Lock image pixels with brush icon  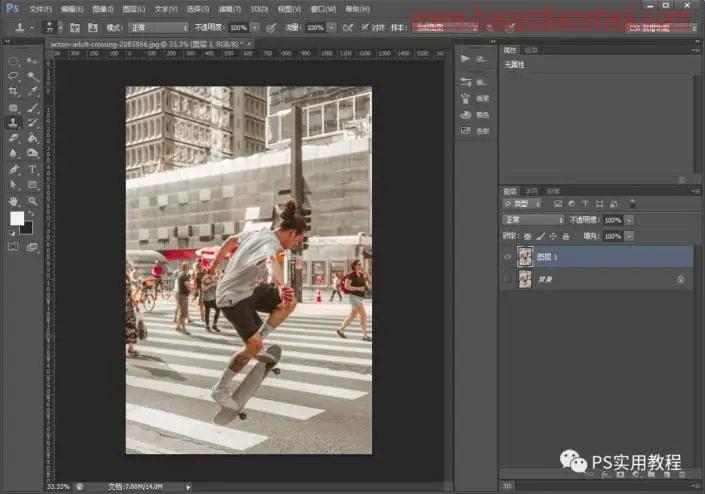pos(540,236)
